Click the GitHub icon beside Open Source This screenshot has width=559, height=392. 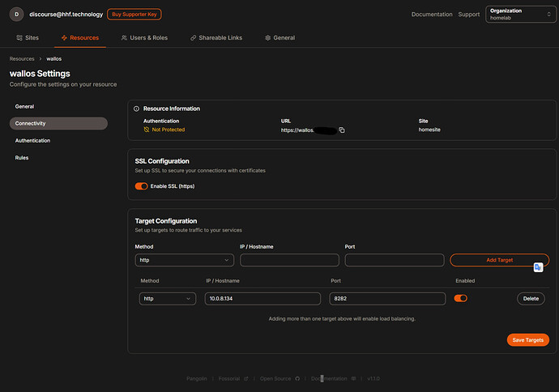coord(297,378)
